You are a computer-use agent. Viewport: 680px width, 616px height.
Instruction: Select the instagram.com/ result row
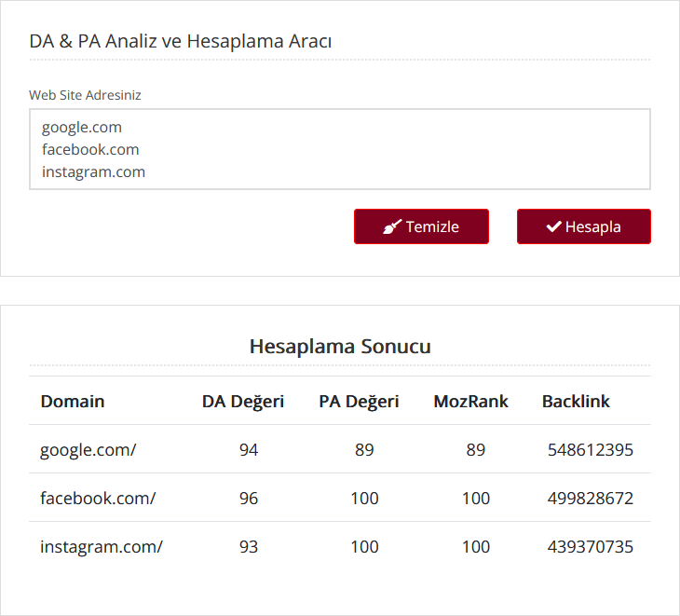(x=340, y=547)
